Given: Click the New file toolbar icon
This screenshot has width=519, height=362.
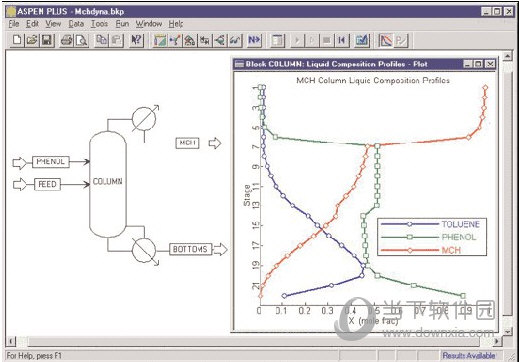Looking at the screenshot, I should (17, 40).
